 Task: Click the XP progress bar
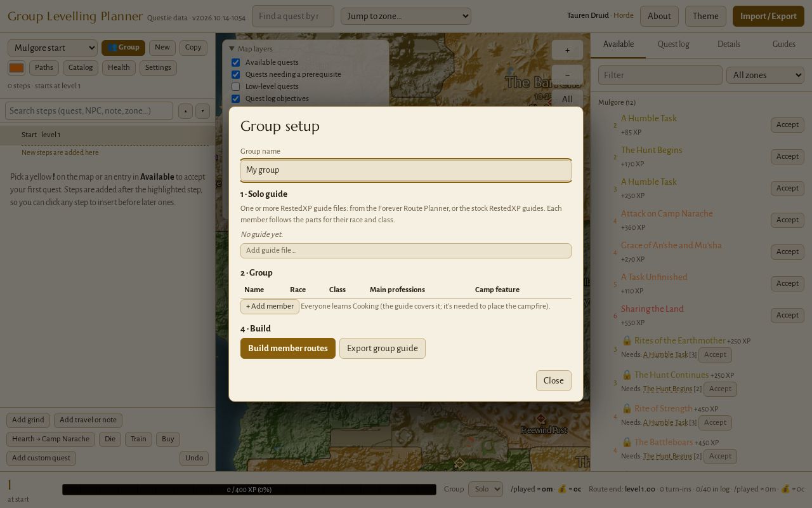pos(249,490)
